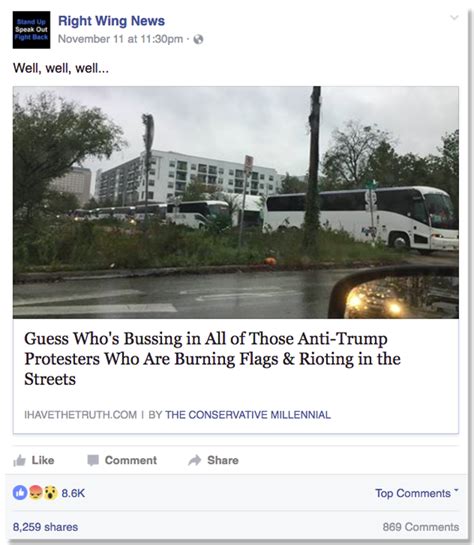View the wow face reaction emoji

point(51,493)
